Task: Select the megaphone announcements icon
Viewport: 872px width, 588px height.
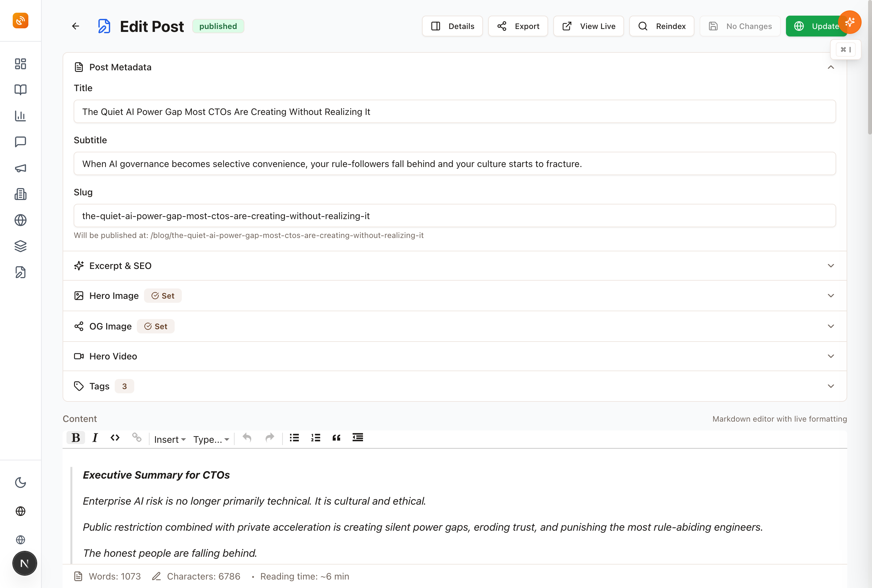Action: [20, 168]
